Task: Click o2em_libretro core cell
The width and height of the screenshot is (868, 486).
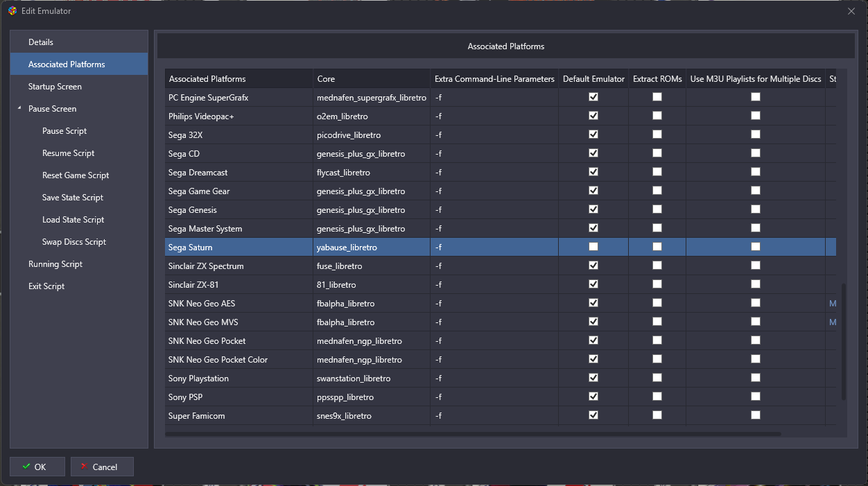Action: pyautogui.click(x=372, y=116)
